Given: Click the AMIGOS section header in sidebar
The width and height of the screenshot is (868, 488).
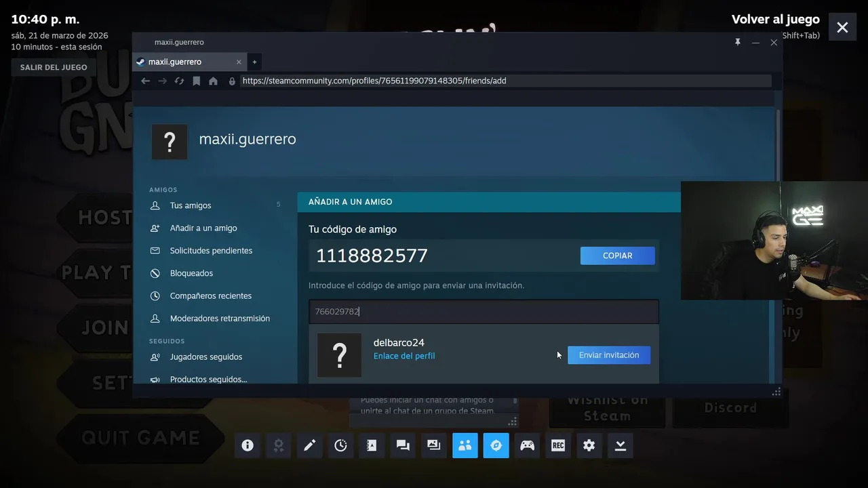Looking at the screenshot, I should (x=163, y=190).
